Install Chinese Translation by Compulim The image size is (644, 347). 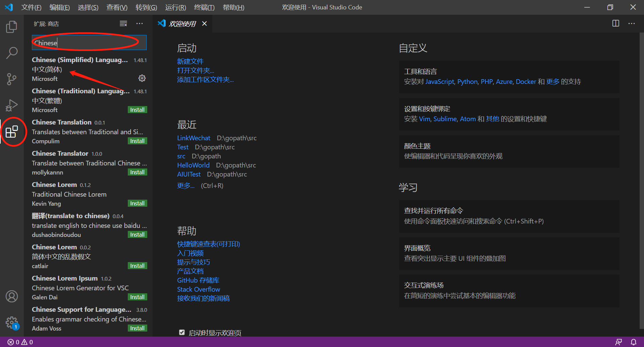click(x=138, y=141)
